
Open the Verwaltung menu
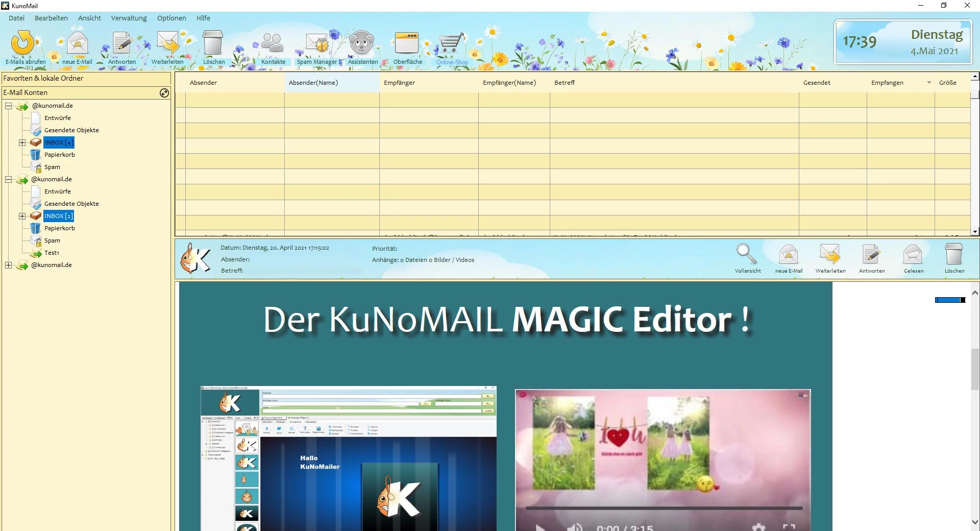129,18
